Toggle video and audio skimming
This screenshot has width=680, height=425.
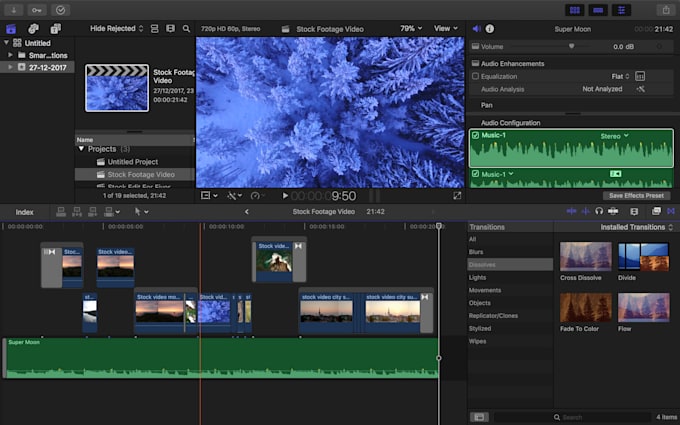pyautogui.click(x=571, y=211)
